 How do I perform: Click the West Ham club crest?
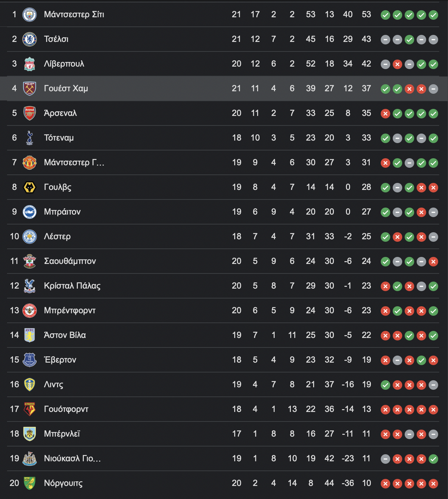pos(29,89)
